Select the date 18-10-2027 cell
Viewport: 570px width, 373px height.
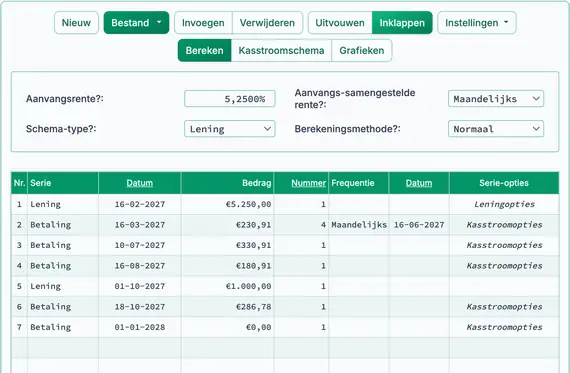tap(140, 306)
